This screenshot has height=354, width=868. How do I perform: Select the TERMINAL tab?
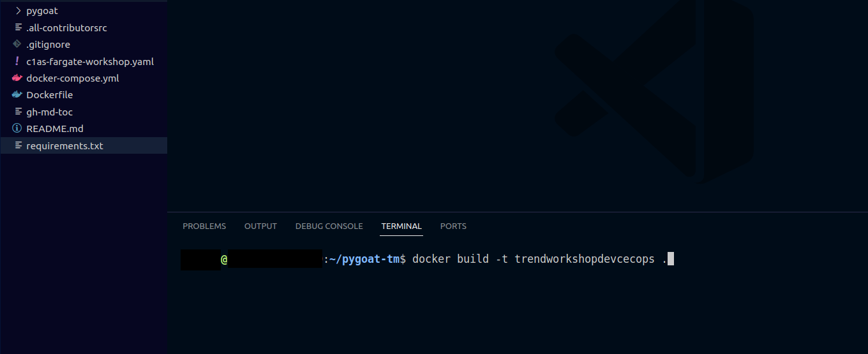pos(401,226)
